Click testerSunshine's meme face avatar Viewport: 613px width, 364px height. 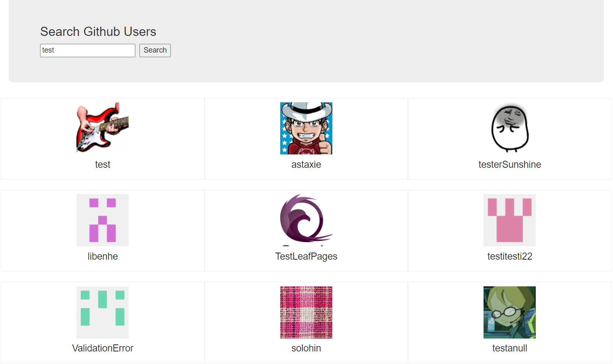[x=509, y=128]
